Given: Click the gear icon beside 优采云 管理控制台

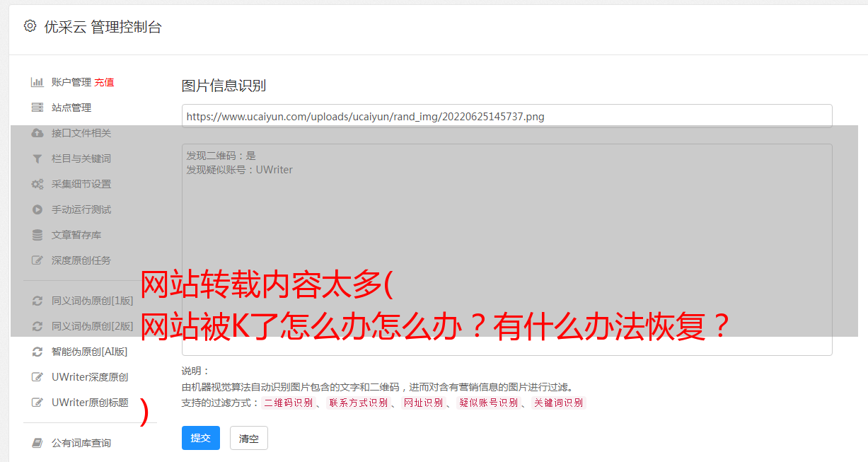Looking at the screenshot, I should pos(30,26).
